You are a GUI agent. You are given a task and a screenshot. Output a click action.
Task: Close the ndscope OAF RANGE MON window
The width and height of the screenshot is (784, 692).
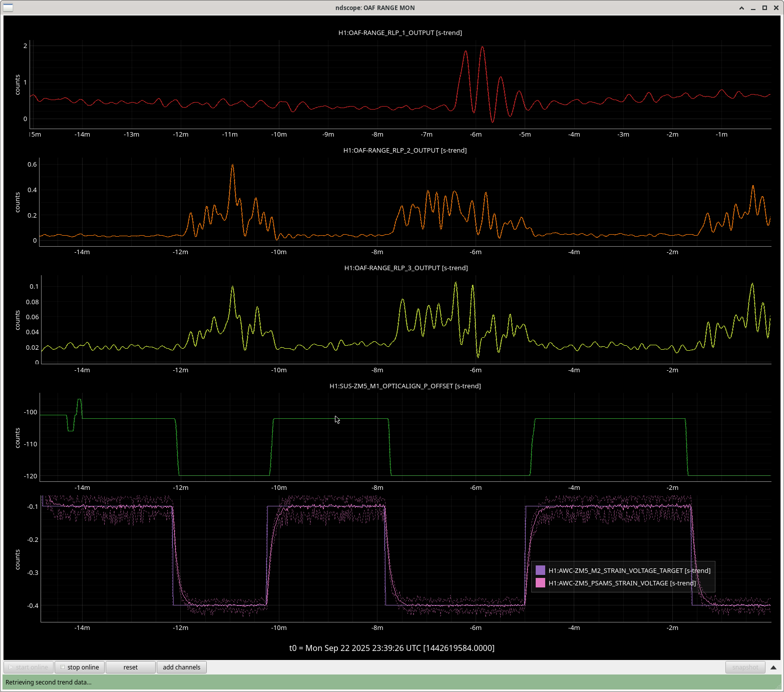click(x=776, y=8)
